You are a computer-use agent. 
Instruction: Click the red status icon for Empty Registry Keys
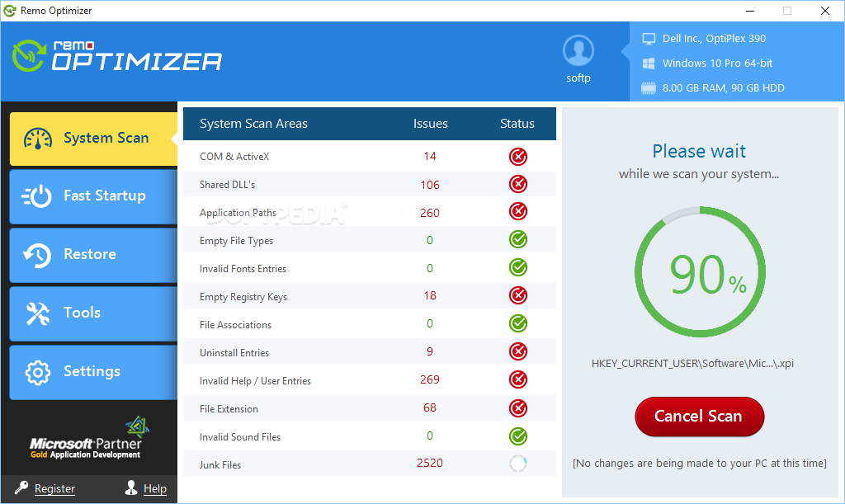coord(518,295)
